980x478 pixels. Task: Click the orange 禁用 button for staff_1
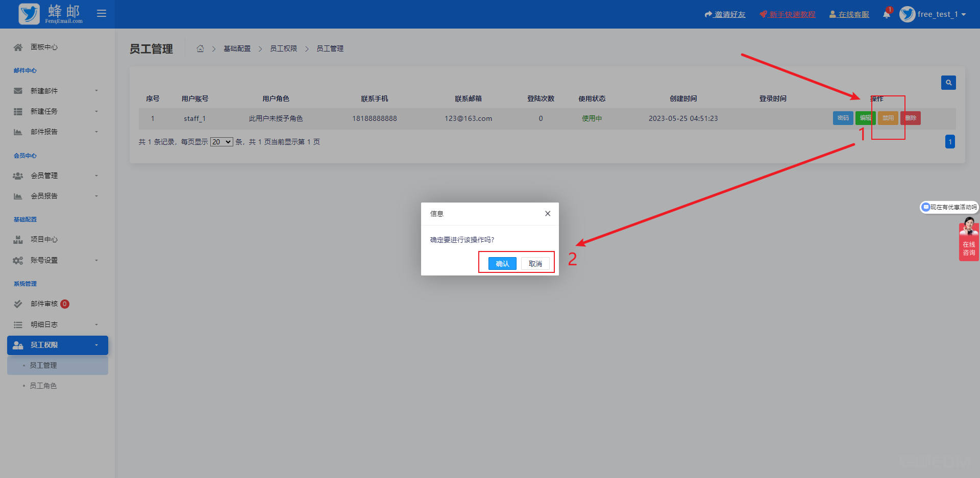(x=888, y=118)
